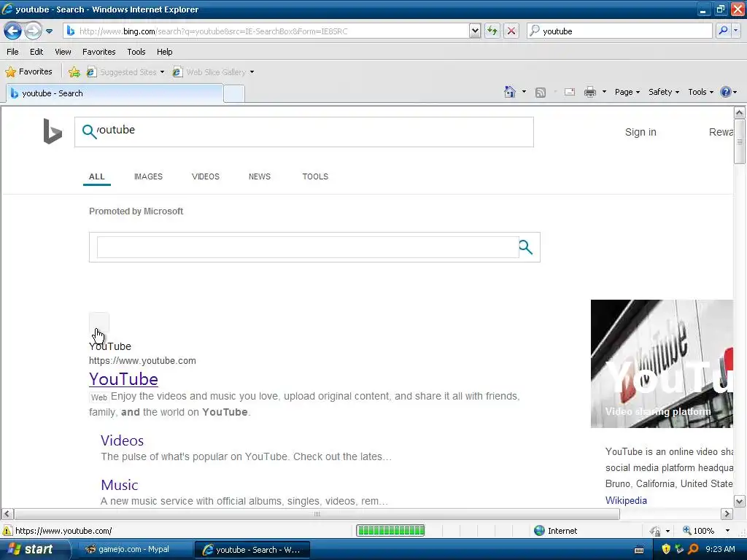
Task: Click the browser Back button
Action: point(13,31)
